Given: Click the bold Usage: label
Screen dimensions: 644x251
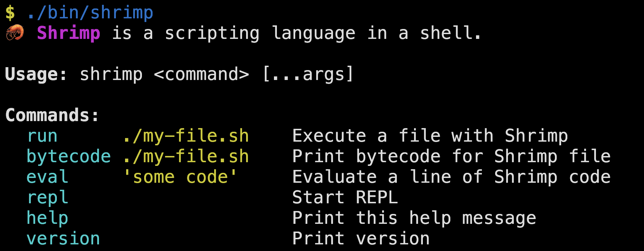Looking at the screenshot, I should point(36,74).
